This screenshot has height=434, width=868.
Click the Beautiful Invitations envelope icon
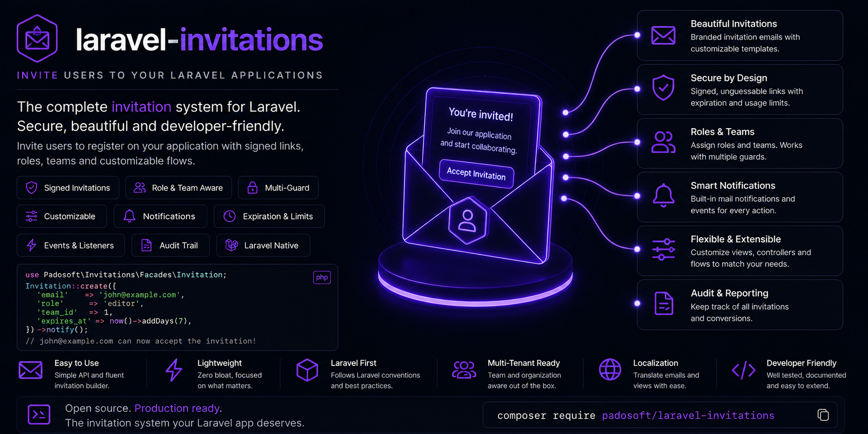pyautogui.click(x=663, y=36)
